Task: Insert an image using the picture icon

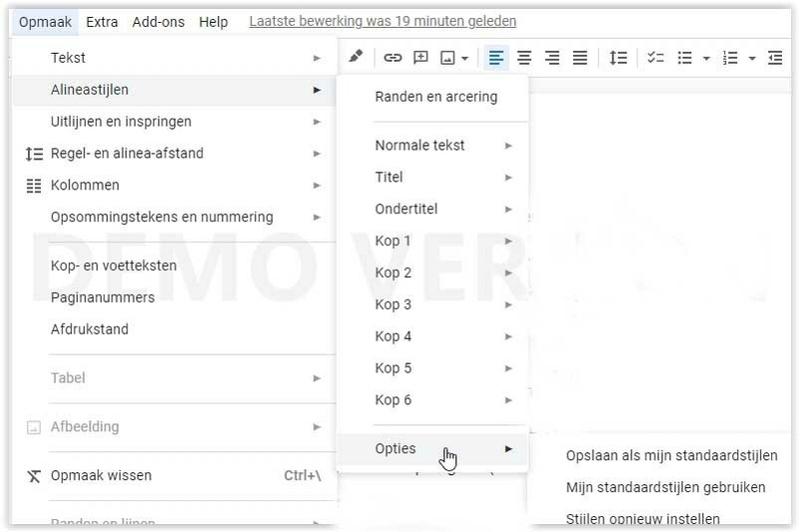Action: (x=447, y=58)
